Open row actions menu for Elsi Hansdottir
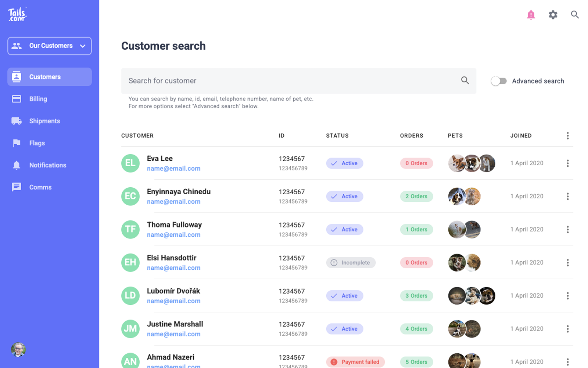This screenshot has height=368, width=588. [567, 262]
